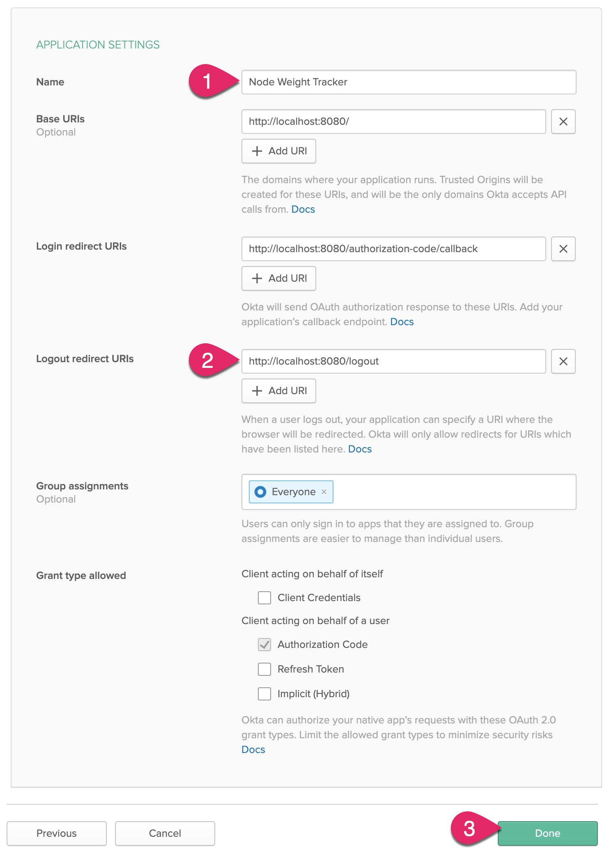Delete the Login redirect URI entry
Viewport: 616px width, 854px height.
[x=563, y=249]
